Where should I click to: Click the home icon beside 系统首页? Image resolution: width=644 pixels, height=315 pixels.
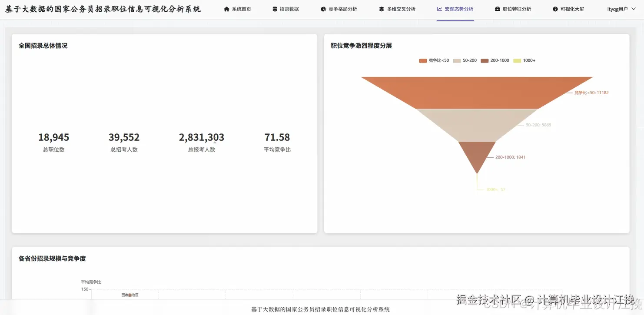[226, 9]
